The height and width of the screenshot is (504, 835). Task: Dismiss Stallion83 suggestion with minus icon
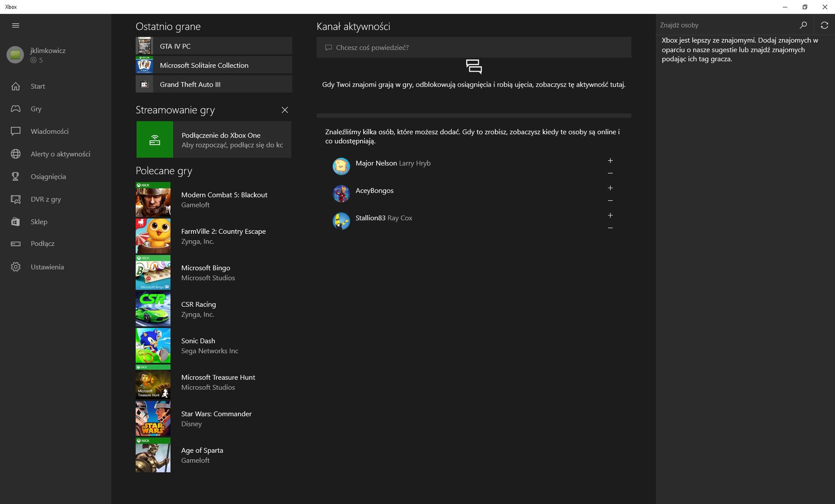(610, 228)
